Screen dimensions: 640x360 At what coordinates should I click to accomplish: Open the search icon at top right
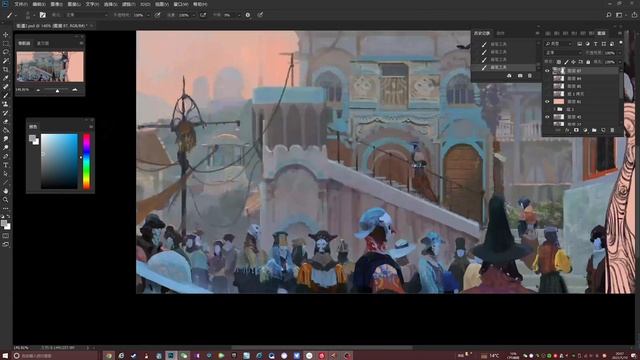(x=609, y=15)
